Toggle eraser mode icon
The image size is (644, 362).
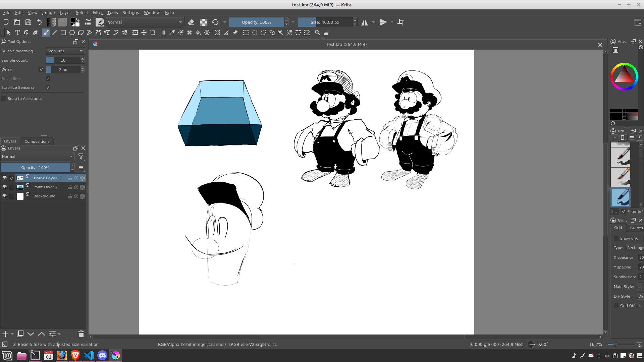point(191,22)
